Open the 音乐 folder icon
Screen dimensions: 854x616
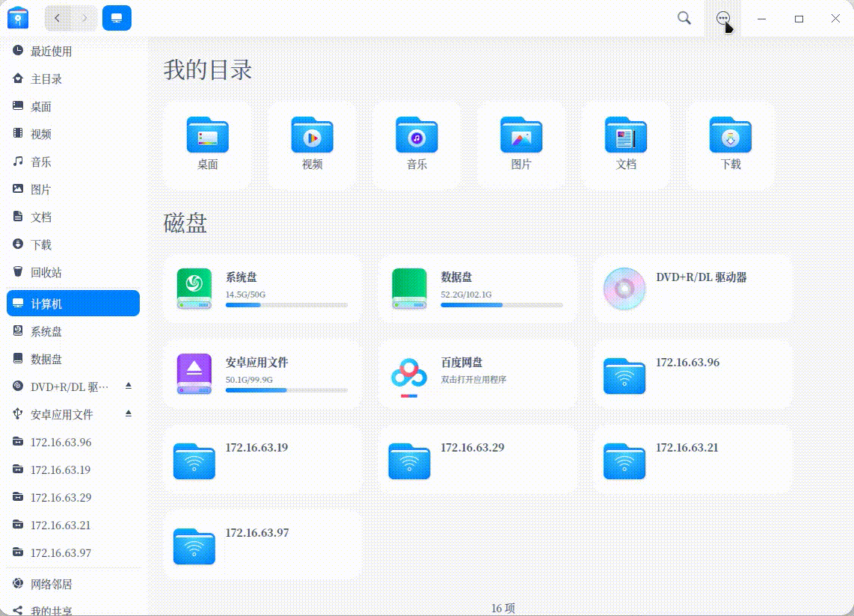(416, 136)
